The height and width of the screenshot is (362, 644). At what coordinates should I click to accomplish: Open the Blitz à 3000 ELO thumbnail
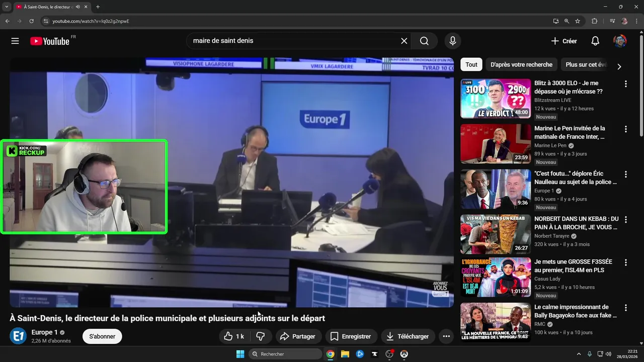tap(496, 99)
